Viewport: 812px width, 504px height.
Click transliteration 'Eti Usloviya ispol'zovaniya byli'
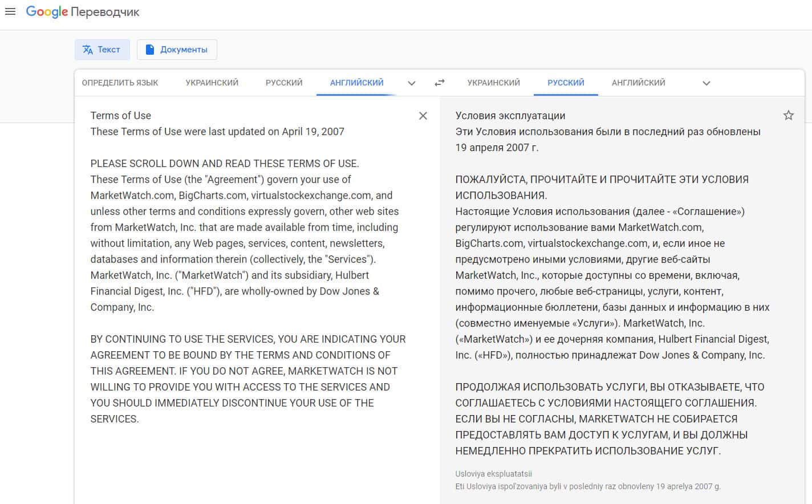(x=509, y=486)
